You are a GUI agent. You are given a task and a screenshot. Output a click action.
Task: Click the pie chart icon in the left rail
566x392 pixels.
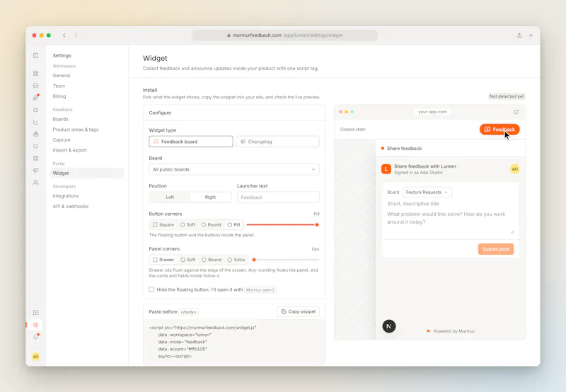click(x=36, y=134)
